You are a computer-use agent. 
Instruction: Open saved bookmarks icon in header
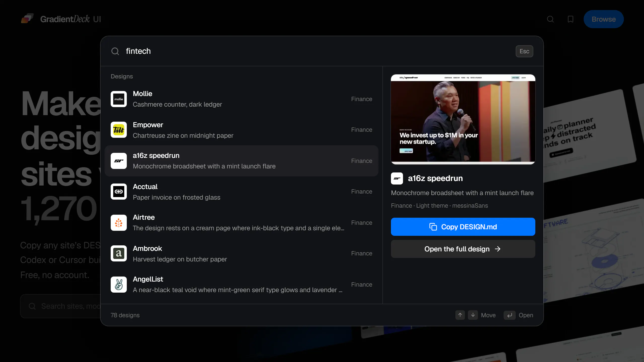pos(571,19)
